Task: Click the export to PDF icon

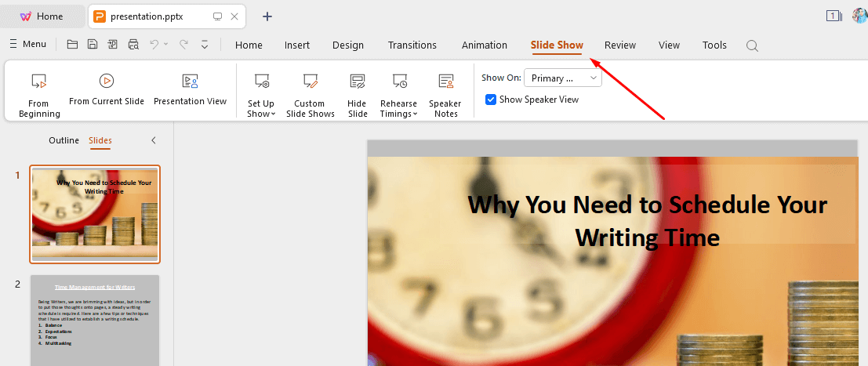Action: click(113, 45)
